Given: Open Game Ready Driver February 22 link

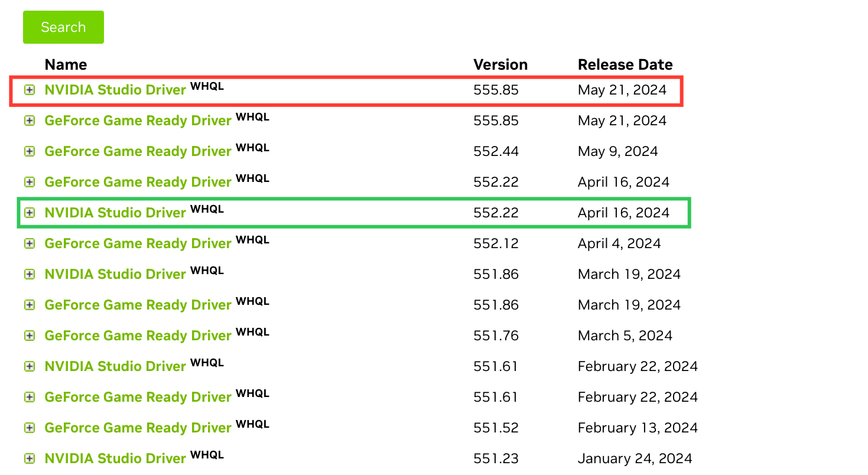Looking at the screenshot, I should click(138, 397).
